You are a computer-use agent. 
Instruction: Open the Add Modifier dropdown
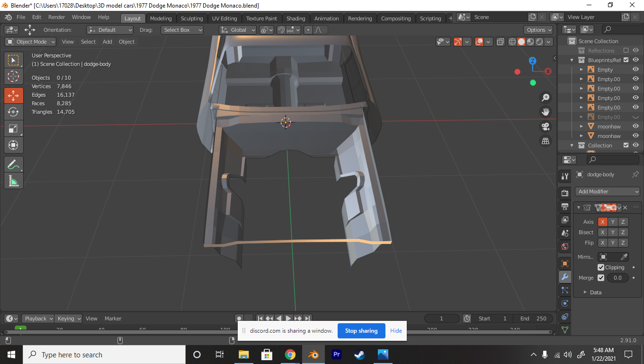pos(608,191)
